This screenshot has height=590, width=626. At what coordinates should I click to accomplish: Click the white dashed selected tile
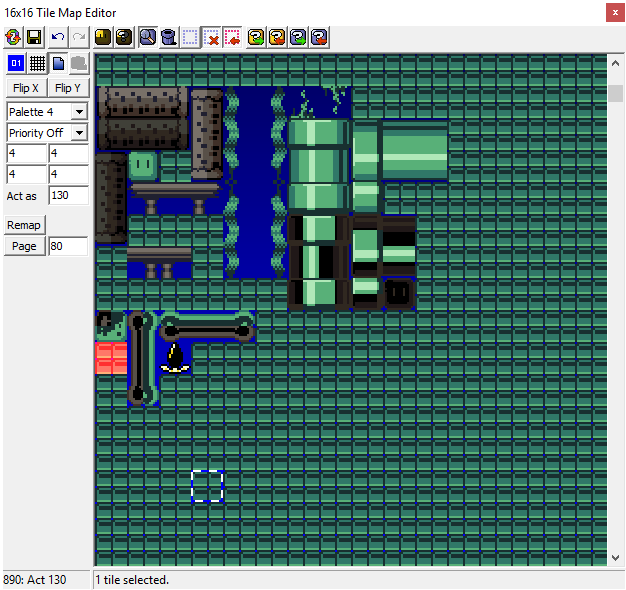pos(207,486)
